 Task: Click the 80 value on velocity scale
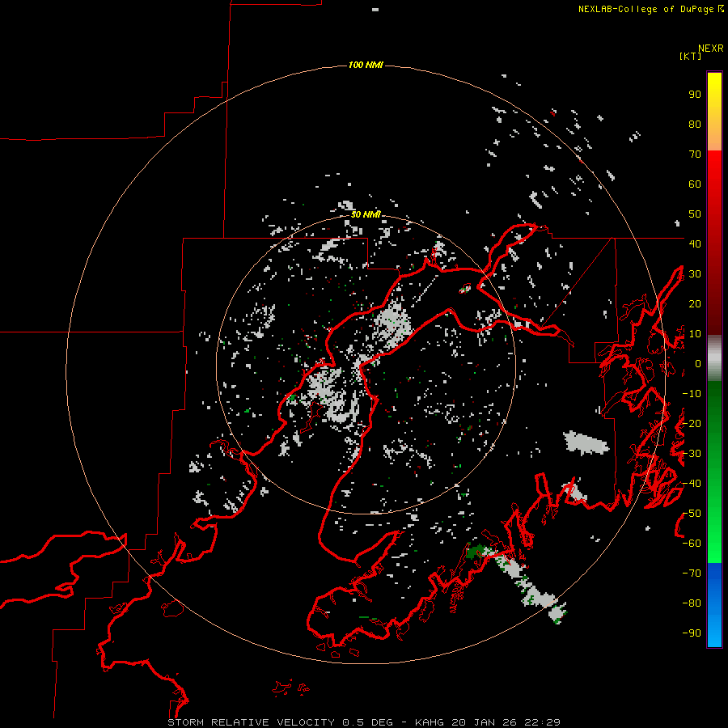tap(695, 125)
